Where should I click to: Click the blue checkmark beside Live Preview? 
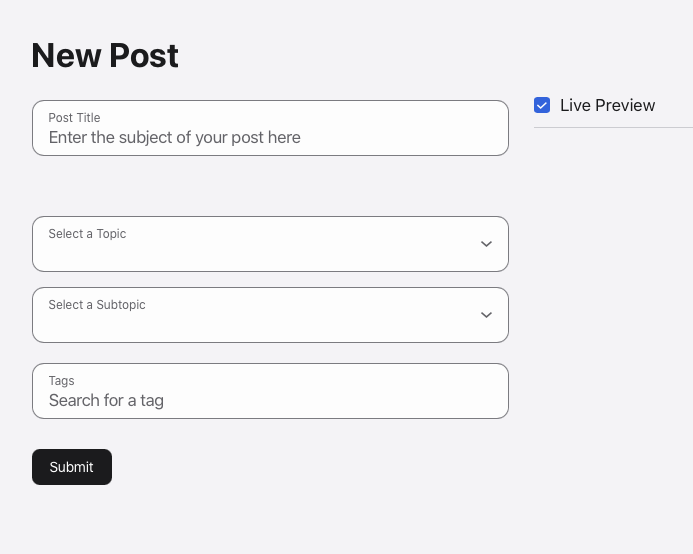pyautogui.click(x=542, y=105)
